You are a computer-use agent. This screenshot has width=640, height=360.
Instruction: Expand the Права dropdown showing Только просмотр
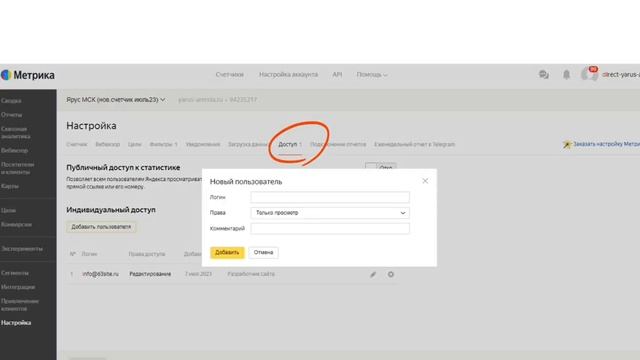coord(330,213)
